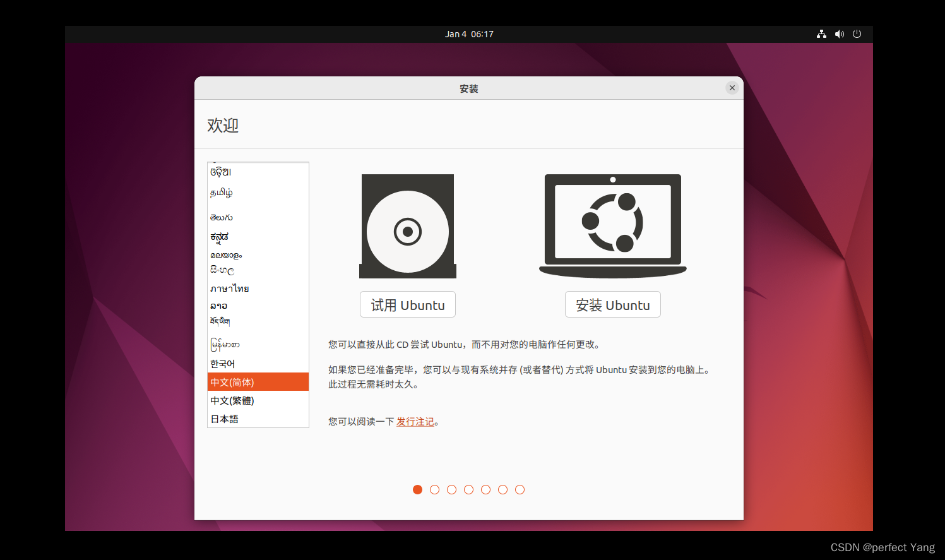Image resolution: width=945 pixels, height=560 pixels.
Task: Select ಕನ್ನಡ in the language list
Action: click(x=258, y=237)
